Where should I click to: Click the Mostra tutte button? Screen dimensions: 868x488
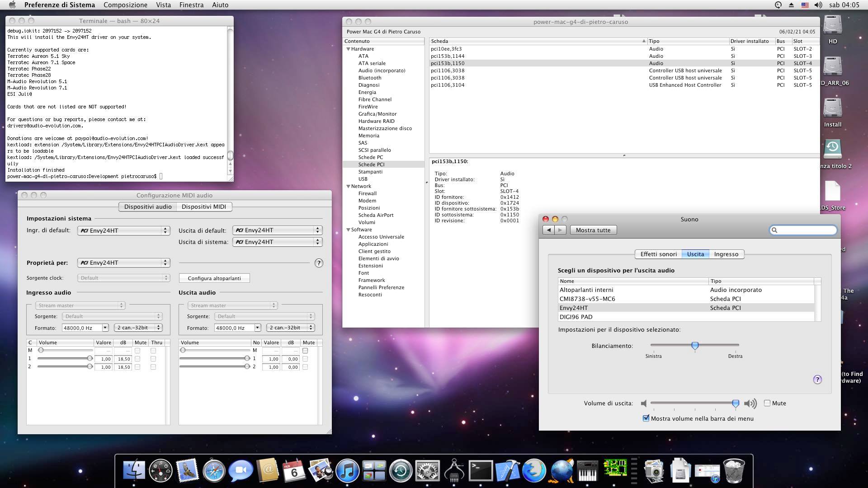593,230
